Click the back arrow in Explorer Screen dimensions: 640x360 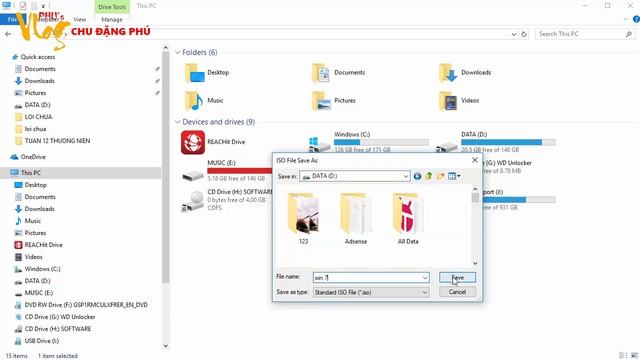8,34
